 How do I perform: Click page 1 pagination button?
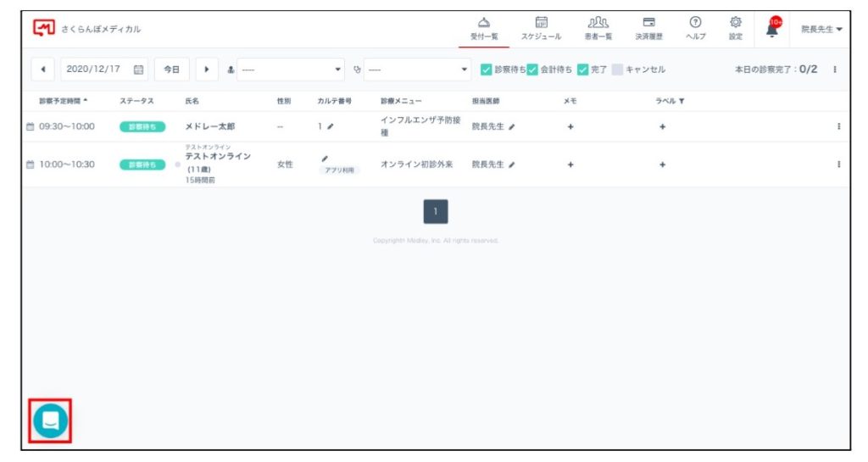point(435,211)
